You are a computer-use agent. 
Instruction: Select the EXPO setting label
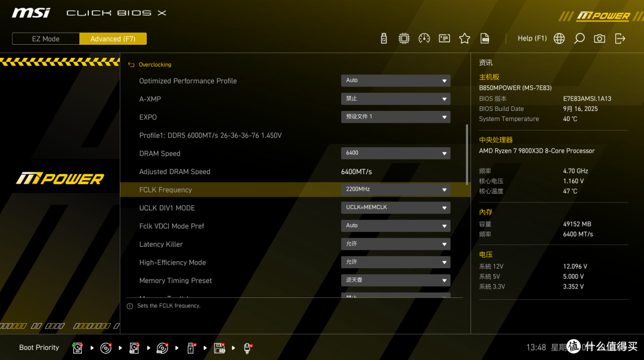pyautogui.click(x=148, y=117)
